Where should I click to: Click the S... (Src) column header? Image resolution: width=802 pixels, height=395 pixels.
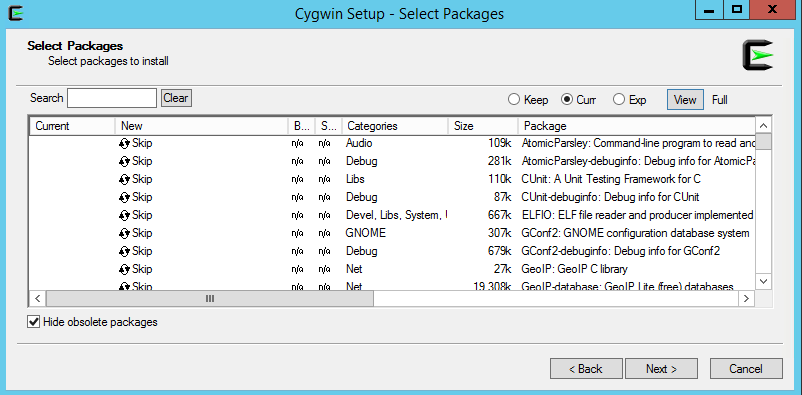(328, 126)
